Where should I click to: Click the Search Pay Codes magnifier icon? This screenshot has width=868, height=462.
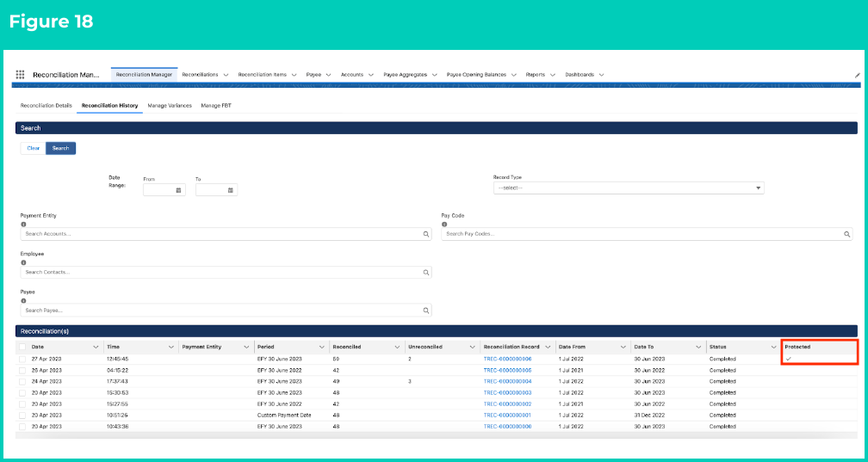847,234
